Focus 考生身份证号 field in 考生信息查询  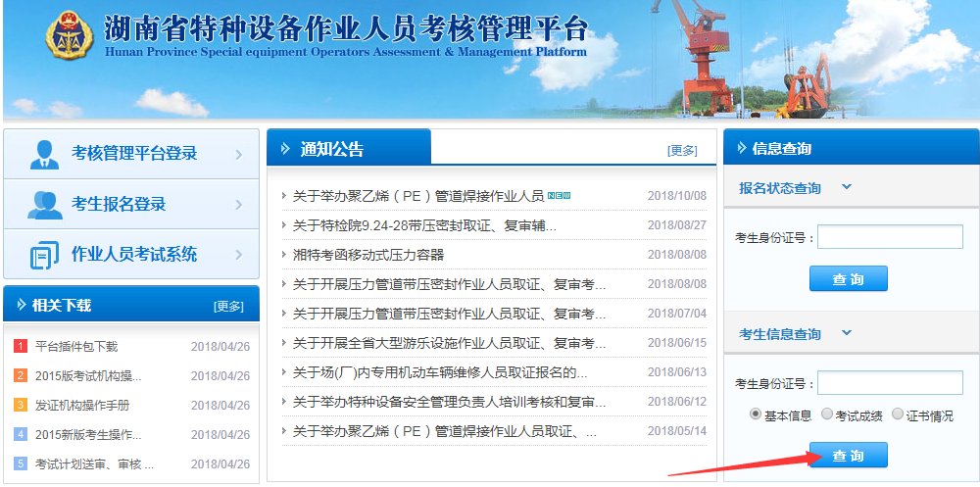890,383
